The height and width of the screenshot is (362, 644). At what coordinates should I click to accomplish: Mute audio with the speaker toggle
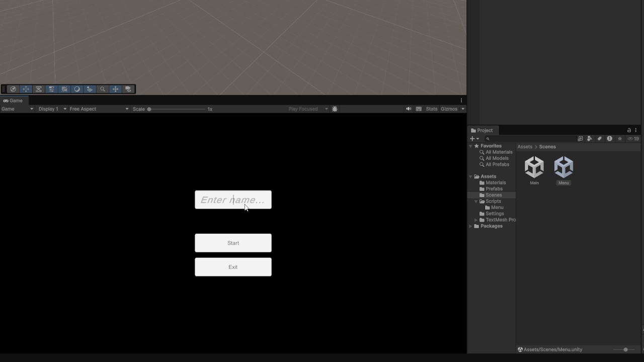[409, 109]
